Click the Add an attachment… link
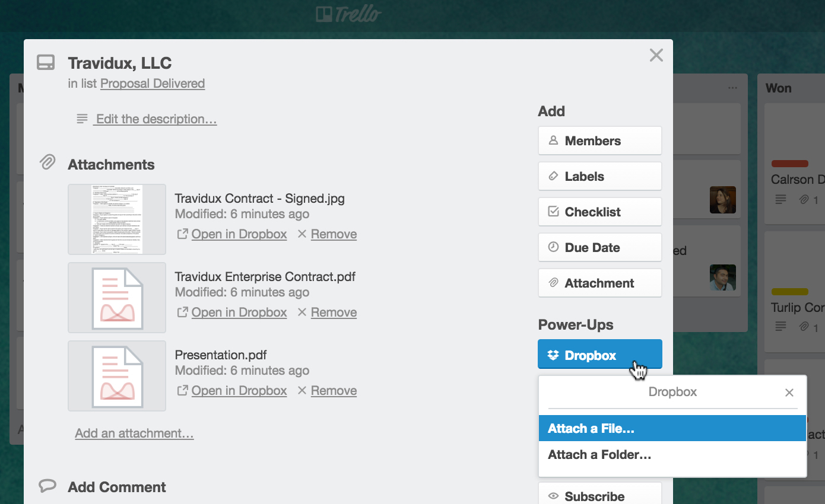 pyautogui.click(x=134, y=433)
